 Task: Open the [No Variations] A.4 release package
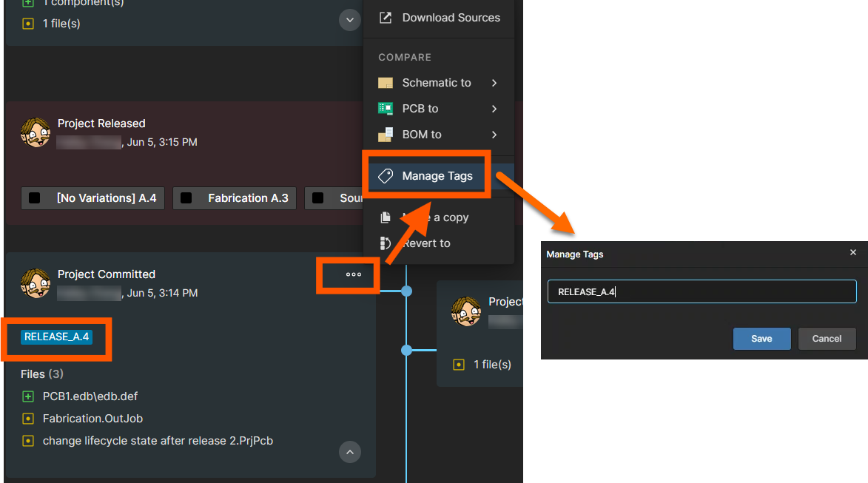(x=92, y=198)
